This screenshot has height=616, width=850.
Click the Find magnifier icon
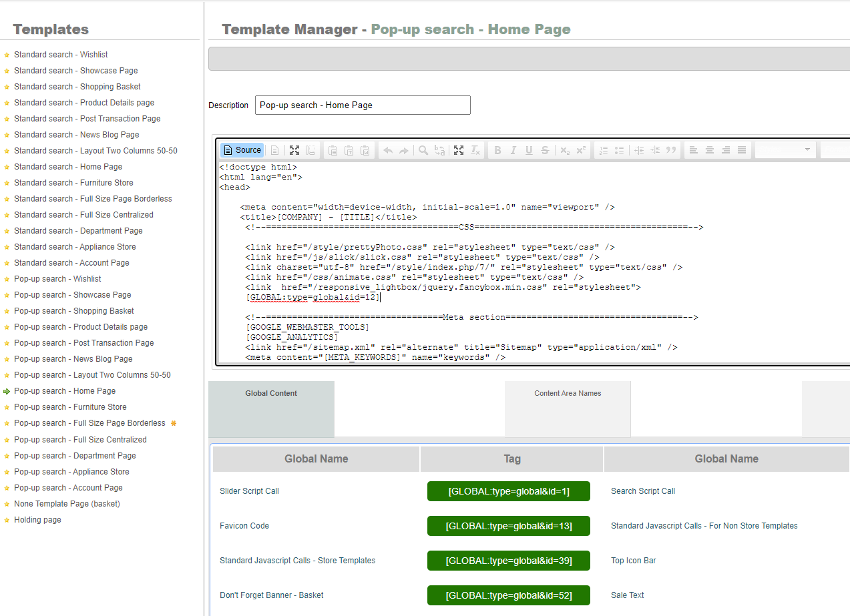(423, 150)
